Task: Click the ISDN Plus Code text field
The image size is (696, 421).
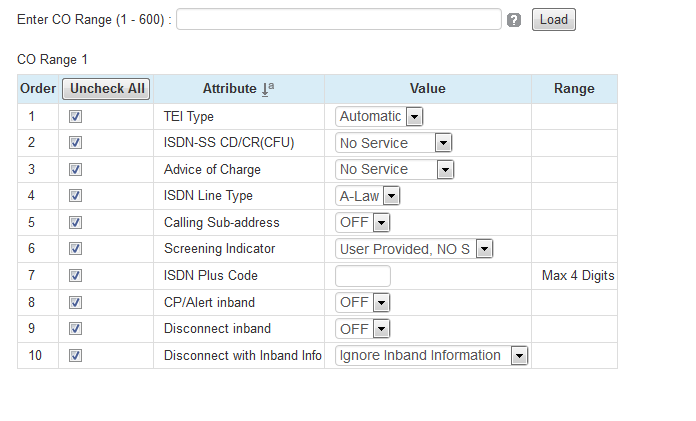Action: (362, 276)
